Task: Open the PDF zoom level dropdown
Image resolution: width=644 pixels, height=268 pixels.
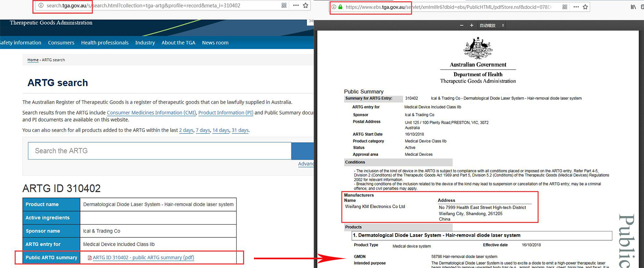Action: pos(491,26)
